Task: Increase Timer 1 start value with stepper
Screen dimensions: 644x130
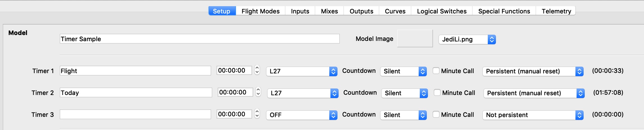Action: [257, 68]
